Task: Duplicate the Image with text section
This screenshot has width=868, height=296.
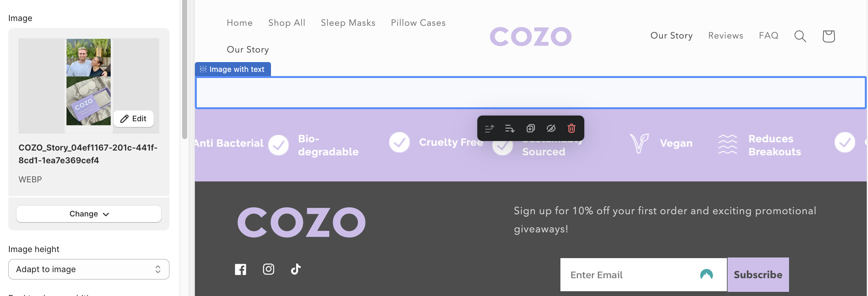Action: tap(530, 128)
